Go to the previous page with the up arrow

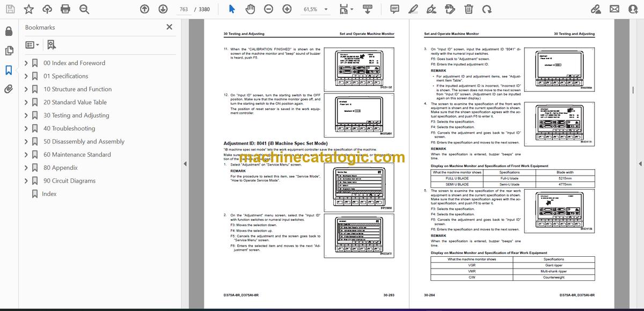[144, 9]
